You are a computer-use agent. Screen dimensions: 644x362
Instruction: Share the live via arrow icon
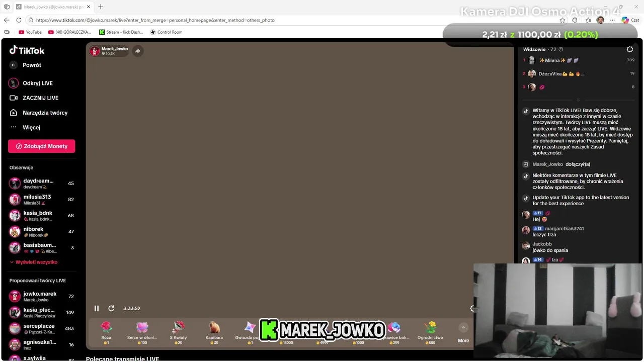click(x=137, y=51)
